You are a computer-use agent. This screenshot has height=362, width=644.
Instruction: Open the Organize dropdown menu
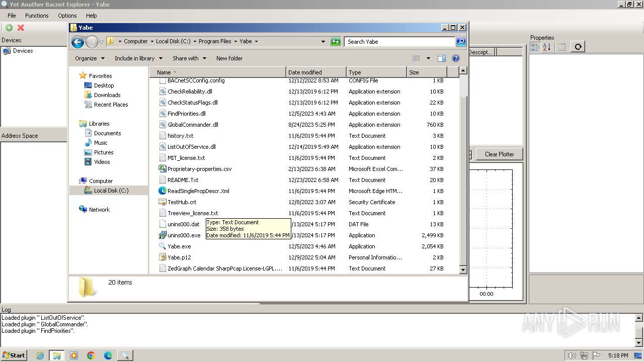pos(90,58)
